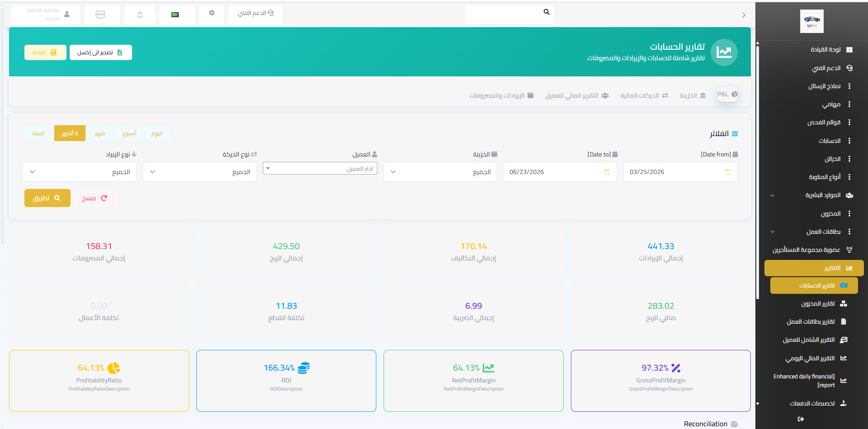Open the chat messages icon in top bar
The width and height of the screenshot is (868, 429).
pyautogui.click(x=100, y=15)
